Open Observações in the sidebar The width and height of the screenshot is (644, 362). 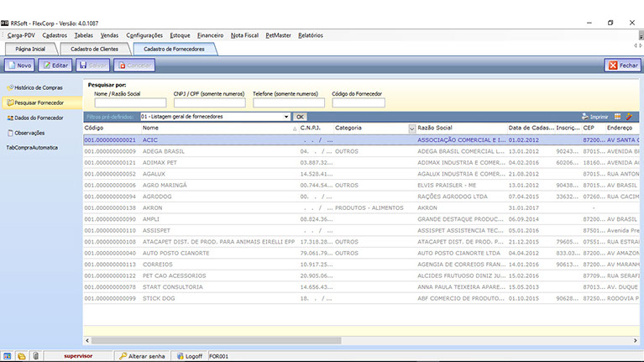[x=29, y=133]
